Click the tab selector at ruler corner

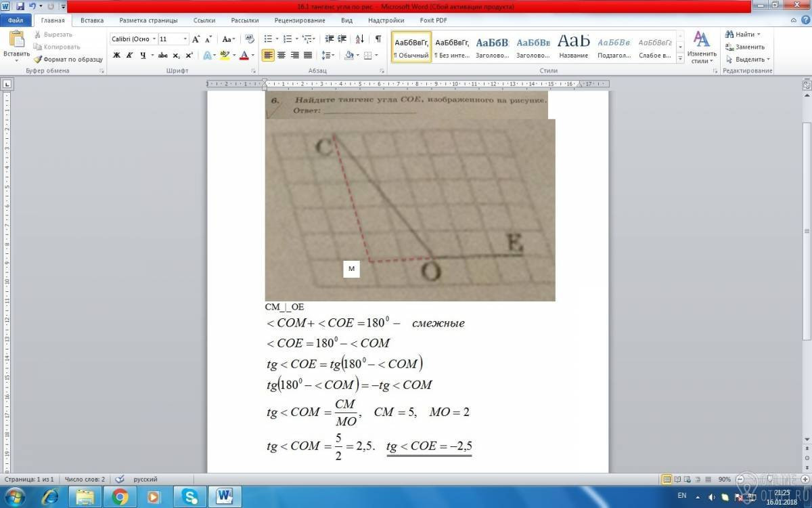tap(7, 85)
